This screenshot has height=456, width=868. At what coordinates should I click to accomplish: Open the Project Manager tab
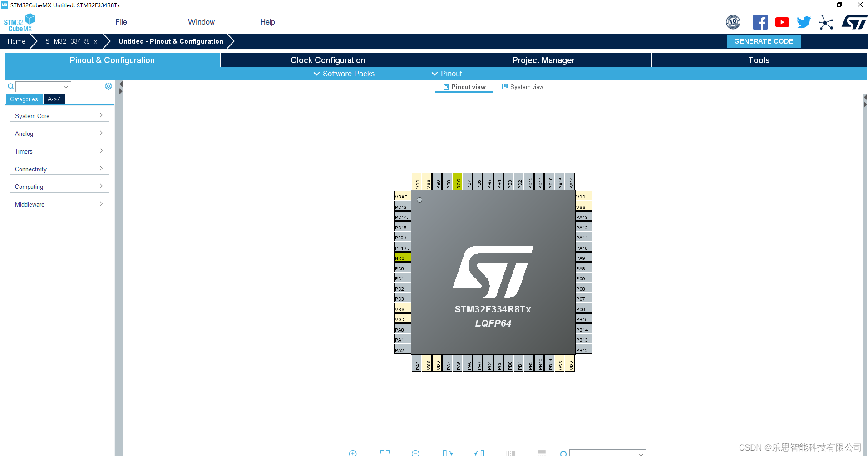point(543,60)
